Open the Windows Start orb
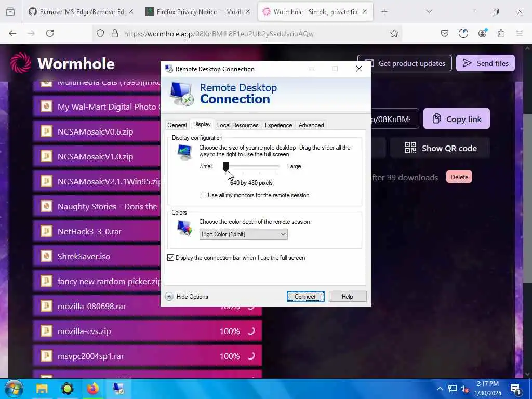The width and height of the screenshot is (532, 399). click(14, 389)
